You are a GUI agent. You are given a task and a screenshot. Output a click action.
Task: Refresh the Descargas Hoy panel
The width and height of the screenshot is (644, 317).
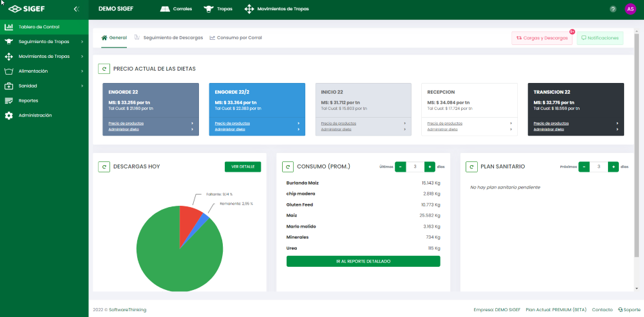[x=103, y=167]
